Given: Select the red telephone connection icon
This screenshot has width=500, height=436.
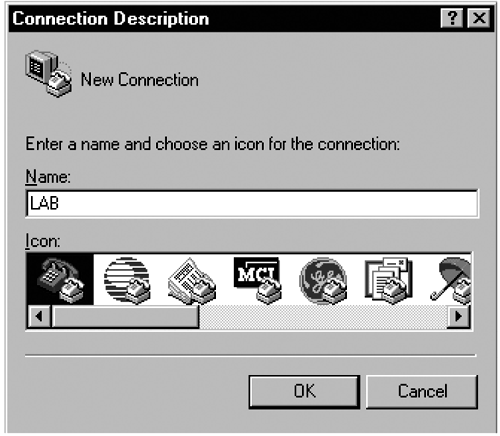Looking at the screenshot, I should [60, 280].
